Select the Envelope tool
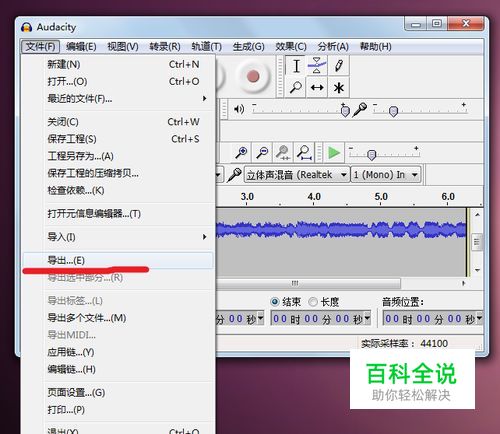Screen dimensions: 500x434 (x=317, y=66)
